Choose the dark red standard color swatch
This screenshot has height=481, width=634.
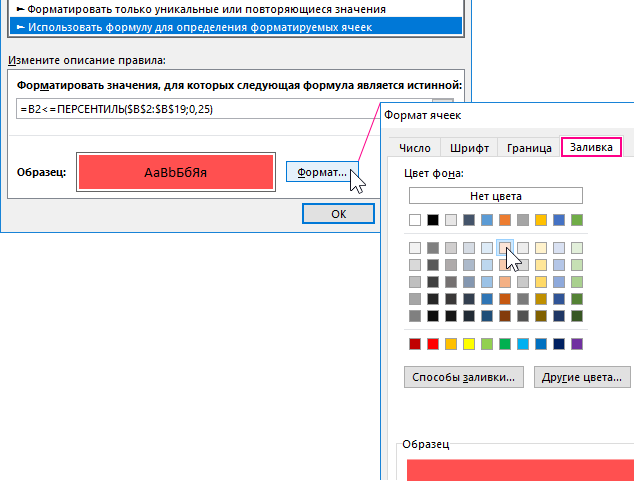coord(415,344)
